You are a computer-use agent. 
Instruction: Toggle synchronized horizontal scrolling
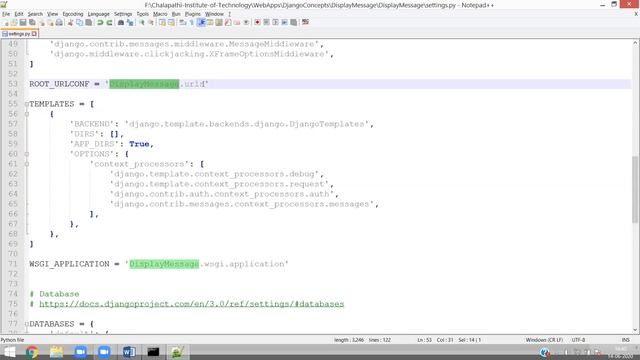coord(171,22)
